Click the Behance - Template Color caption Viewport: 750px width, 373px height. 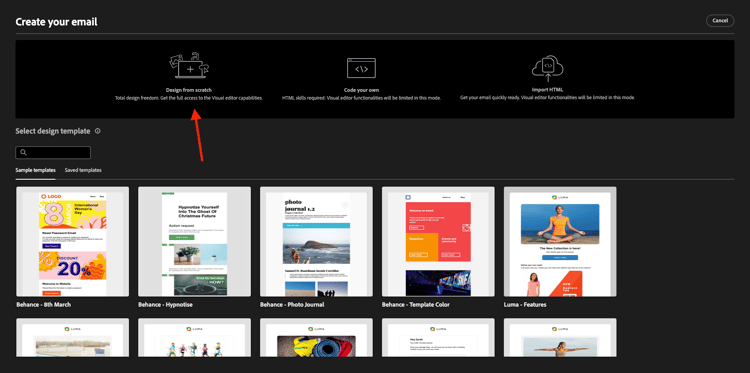(416, 305)
